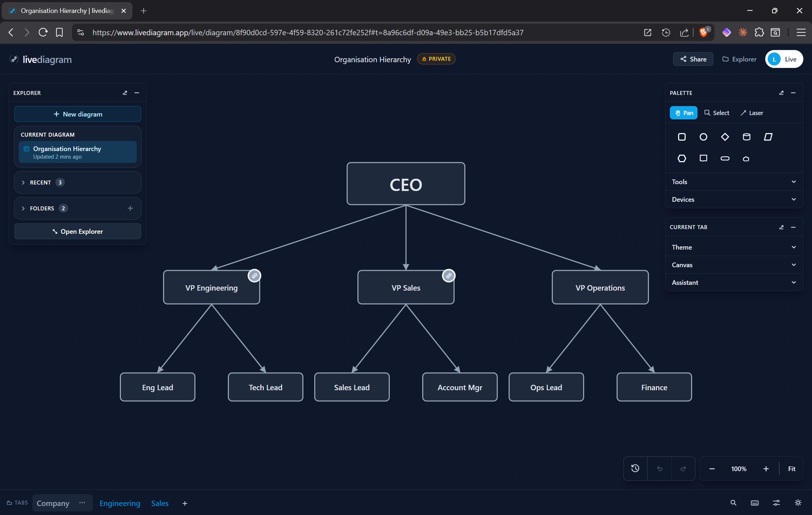Open the Explorer link in header

739,59
